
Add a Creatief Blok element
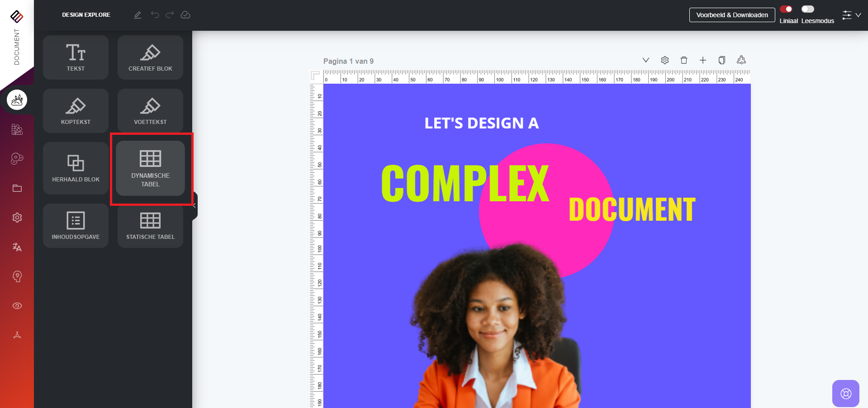[x=150, y=57]
